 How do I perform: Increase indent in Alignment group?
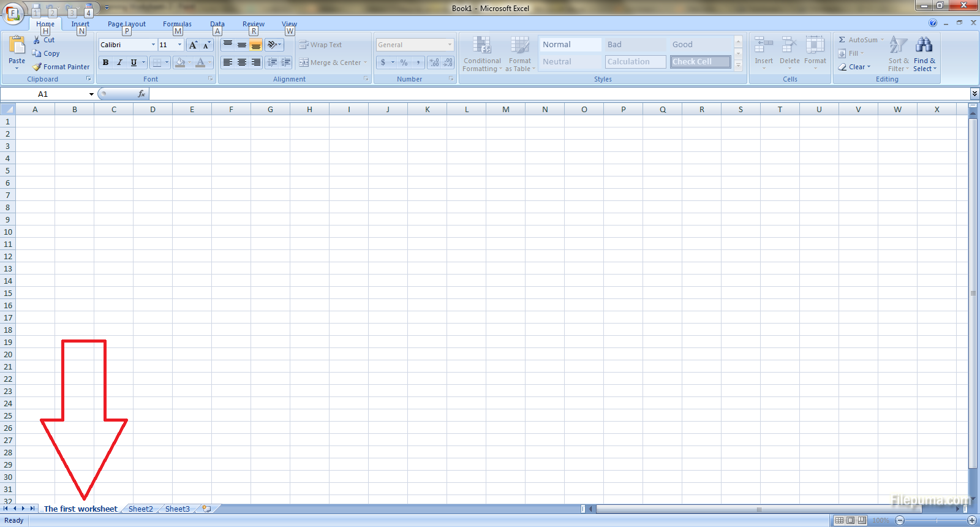(x=285, y=63)
